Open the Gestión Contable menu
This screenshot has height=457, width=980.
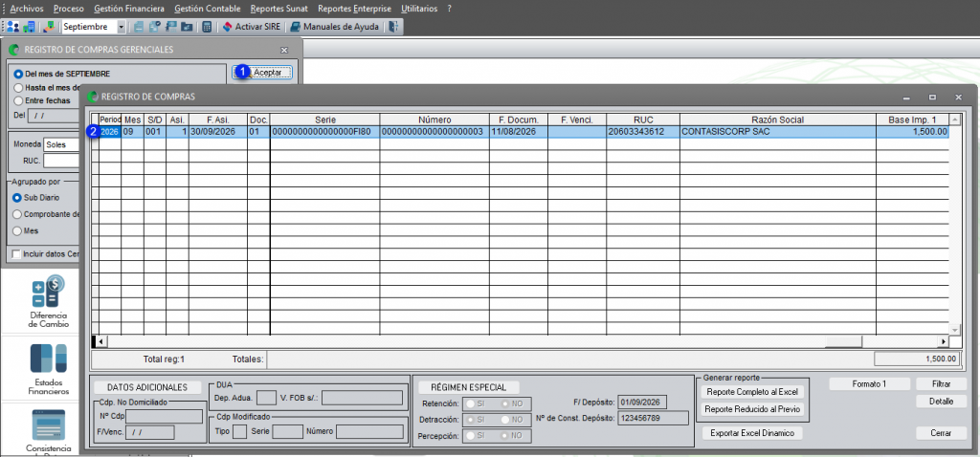point(208,9)
